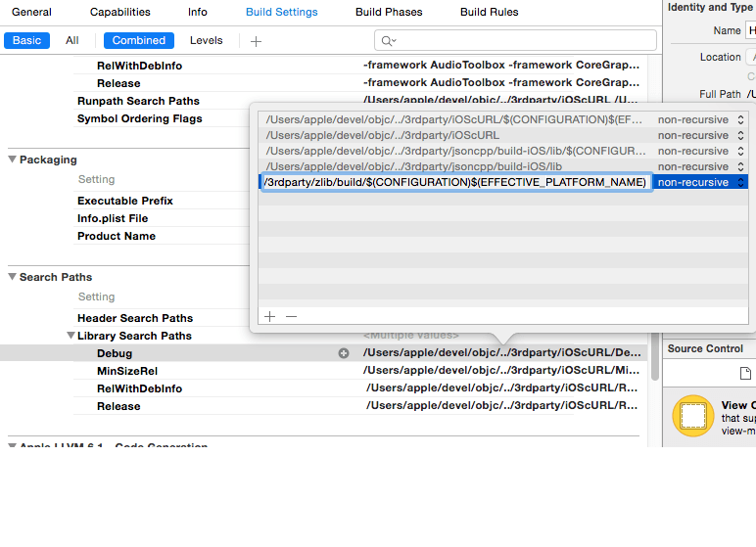Click the plus icon to add a build setting
The width and height of the screenshot is (756, 547).
(256, 41)
